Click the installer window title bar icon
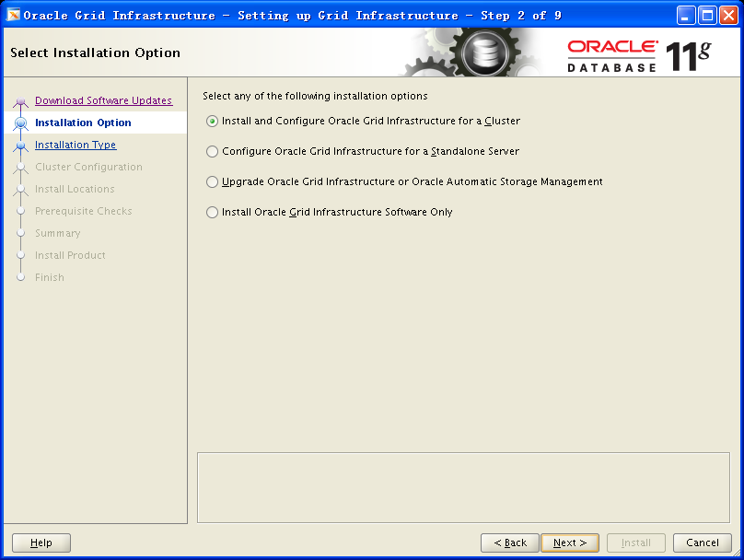Screen dimensions: 744x560 point(13,15)
